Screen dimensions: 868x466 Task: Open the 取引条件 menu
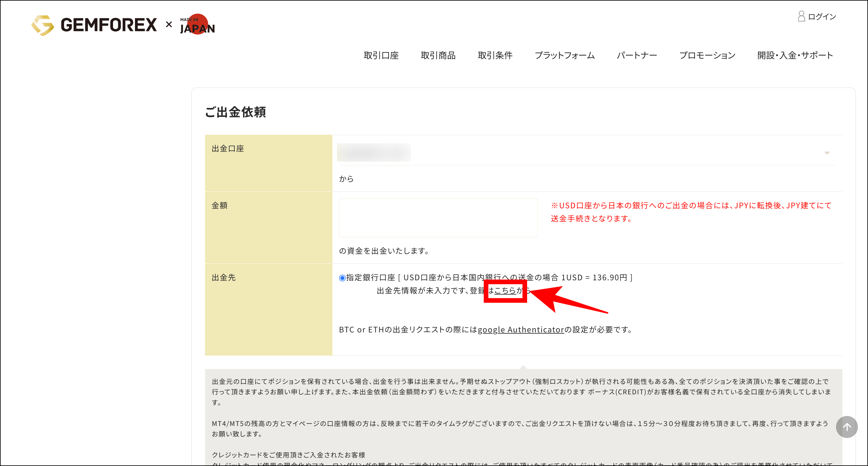tap(495, 55)
